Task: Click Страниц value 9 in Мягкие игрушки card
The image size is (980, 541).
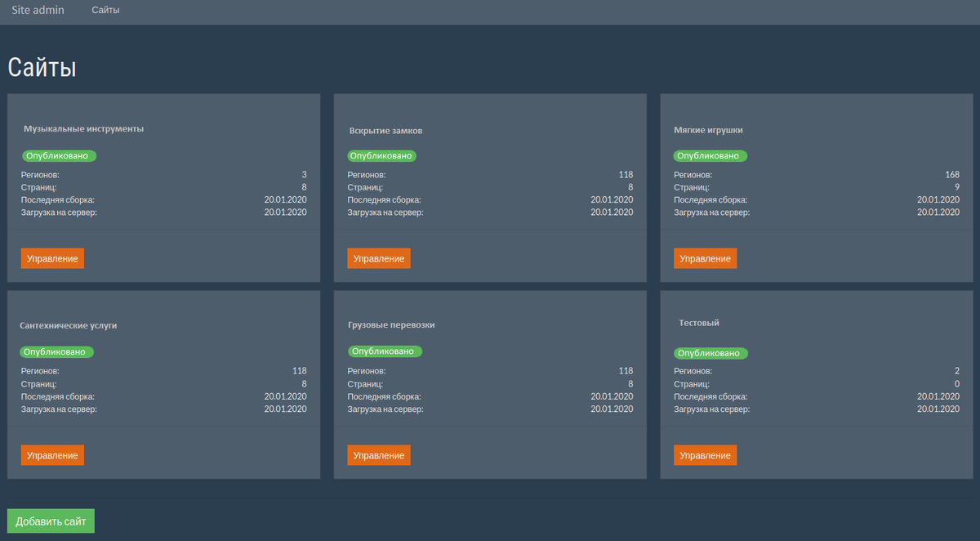Action: [957, 187]
